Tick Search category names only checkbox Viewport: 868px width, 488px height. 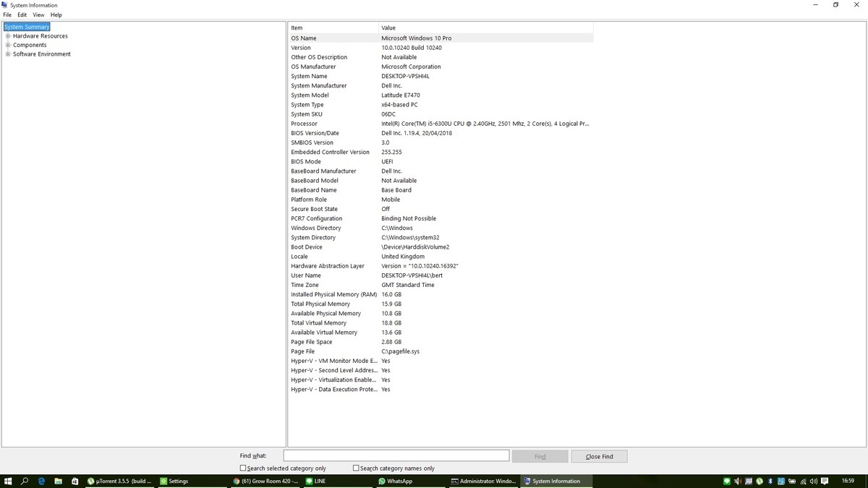point(356,468)
